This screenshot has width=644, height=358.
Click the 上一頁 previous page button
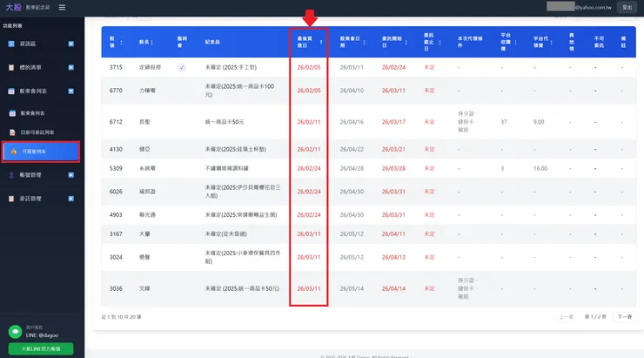pos(566,317)
